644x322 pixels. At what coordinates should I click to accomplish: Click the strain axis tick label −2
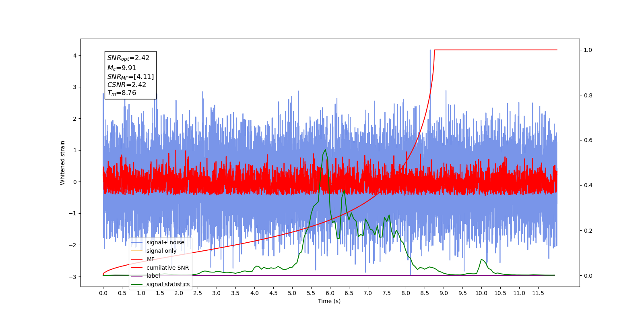click(72, 245)
